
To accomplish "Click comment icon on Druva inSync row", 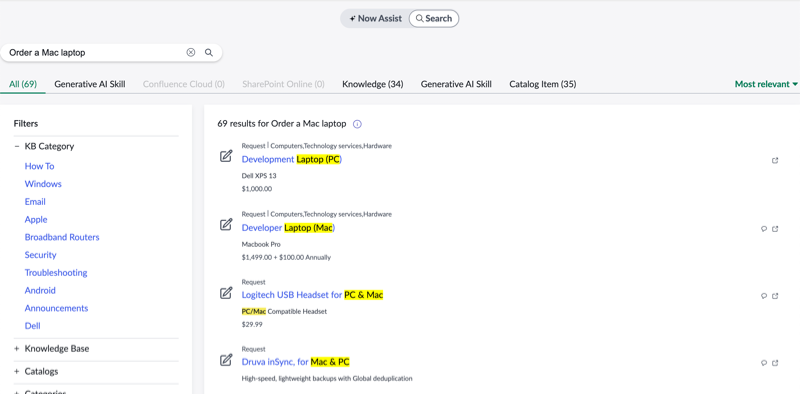I will coord(764,363).
